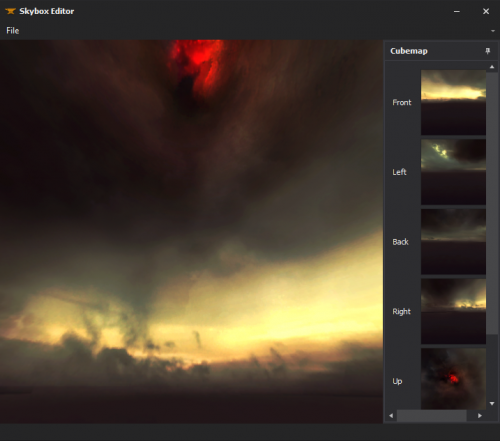The height and width of the screenshot is (441, 500).
Task: Select the Up cubemap face with red glow
Action: click(453, 379)
